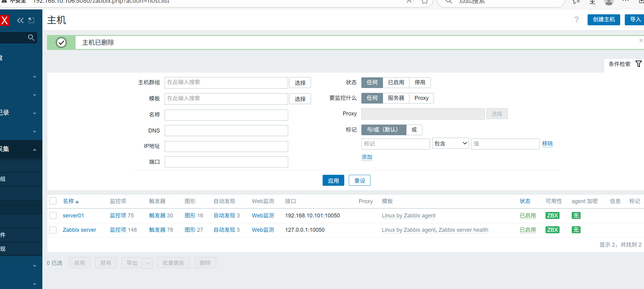
Task: Open the 包含 tag operator dropdown
Action: pos(450,143)
